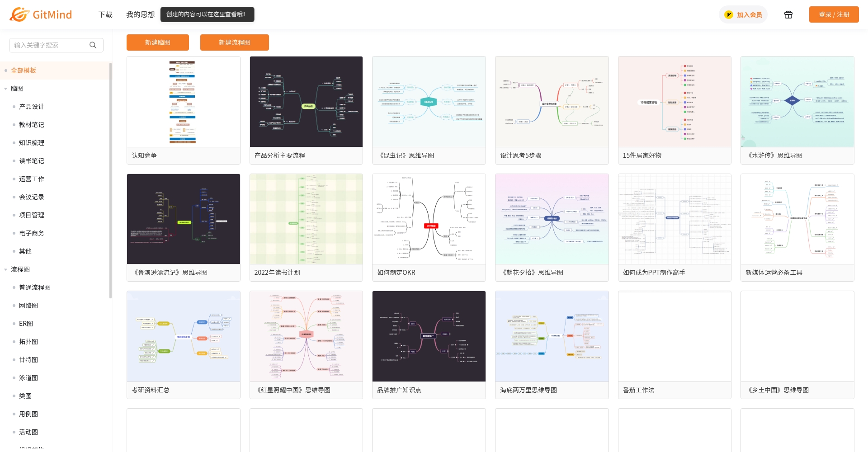Open 我的思想 in top navigation
Viewport: 868px width, 452px height.
(140, 14)
